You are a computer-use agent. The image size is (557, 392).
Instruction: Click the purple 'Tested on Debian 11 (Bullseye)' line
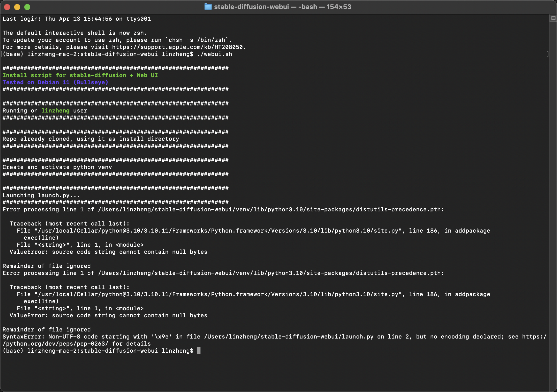coord(55,82)
